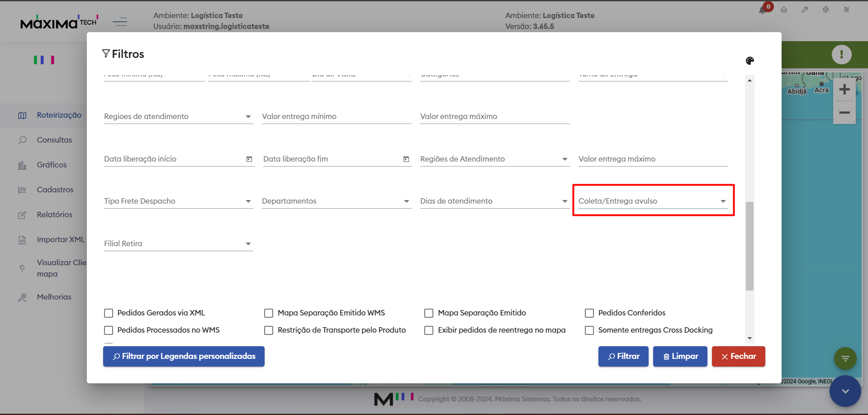Open Visualizar Clientes no mapa item

click(62, 268)
